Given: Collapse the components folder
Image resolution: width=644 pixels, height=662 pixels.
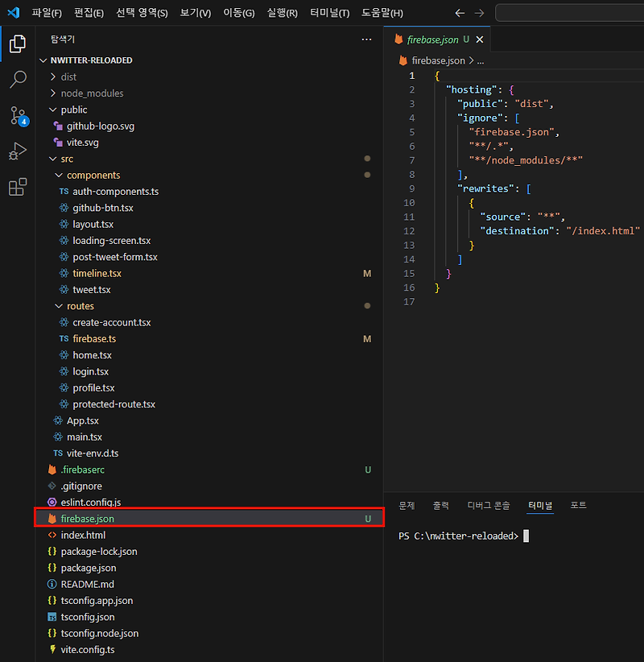Looking at the screenshot, I should (59, 175).
